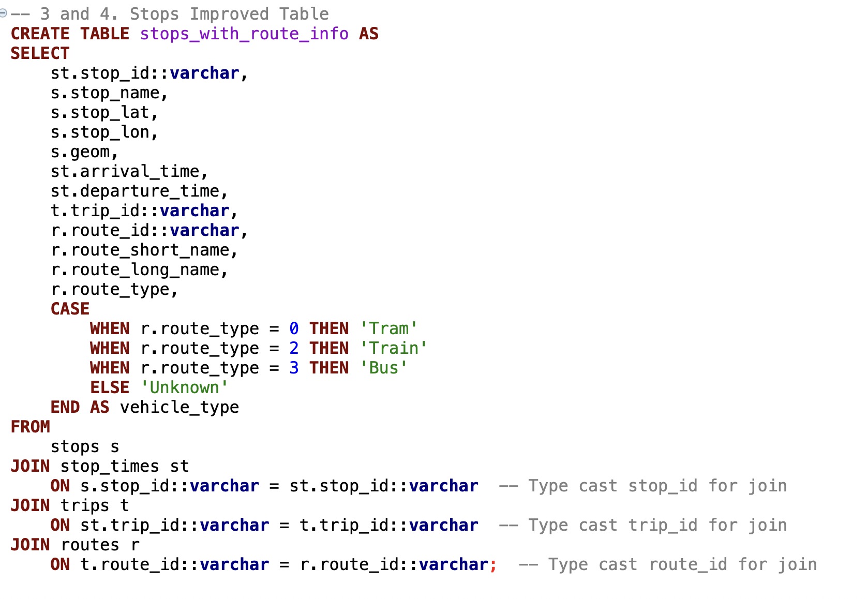Click the number 3 in Bus WHEN clause

pyautogui.click(x=294, y=368)
